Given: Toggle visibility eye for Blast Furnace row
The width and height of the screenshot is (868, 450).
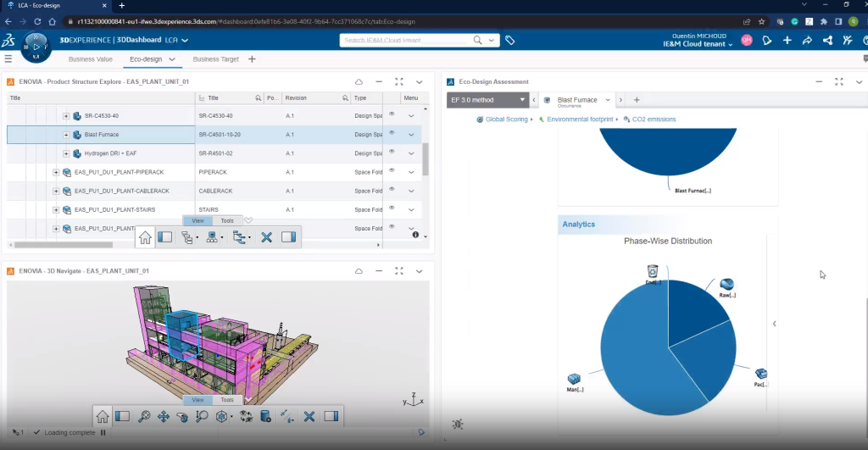Looking at the screenshot, I should click(392, 133).
